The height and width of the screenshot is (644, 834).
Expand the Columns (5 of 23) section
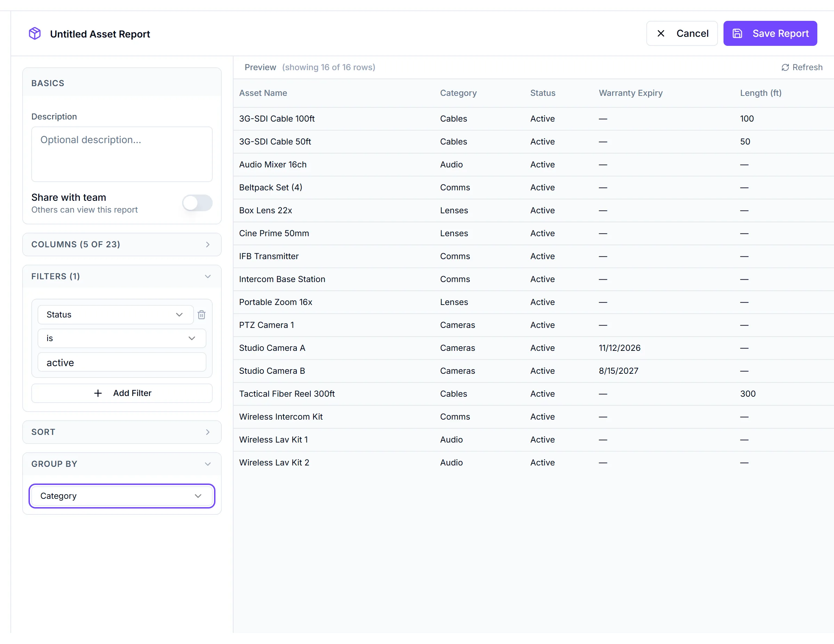[x=122, y=244]
